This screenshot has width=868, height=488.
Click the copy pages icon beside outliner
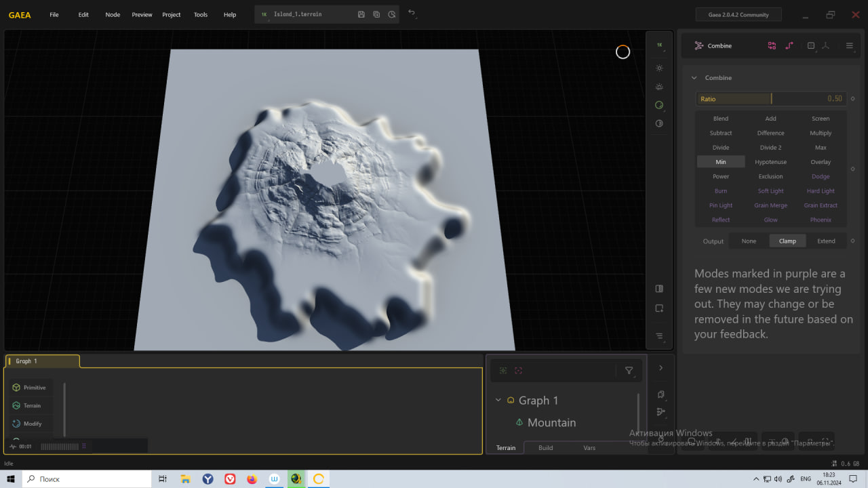point(661,394)
